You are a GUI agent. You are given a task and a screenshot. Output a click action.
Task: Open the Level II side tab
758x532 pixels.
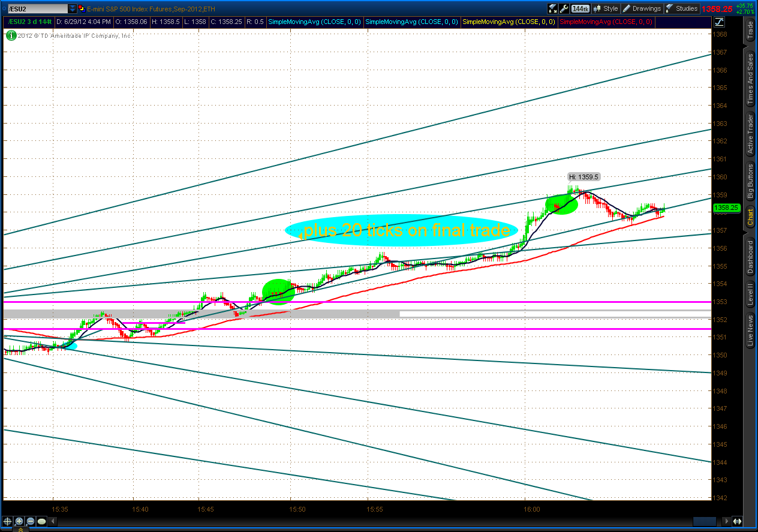click(x=750, y=294)
